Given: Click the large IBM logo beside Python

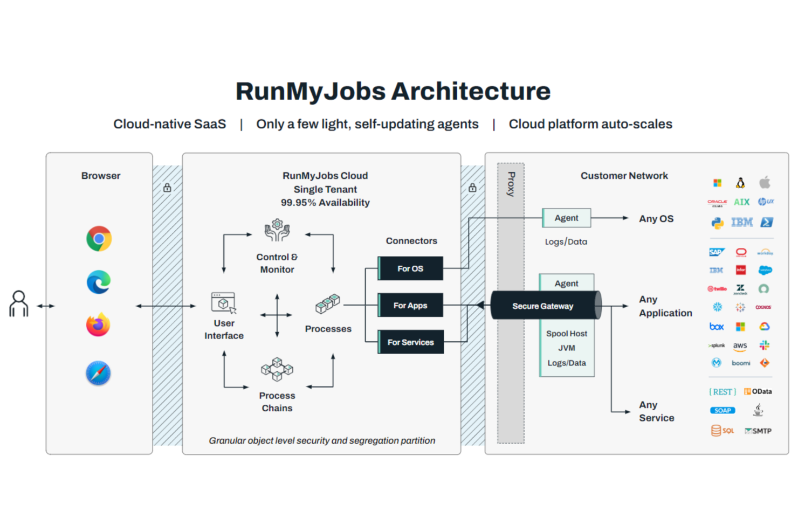Looking at the screenshot, I should pos(742,222).
